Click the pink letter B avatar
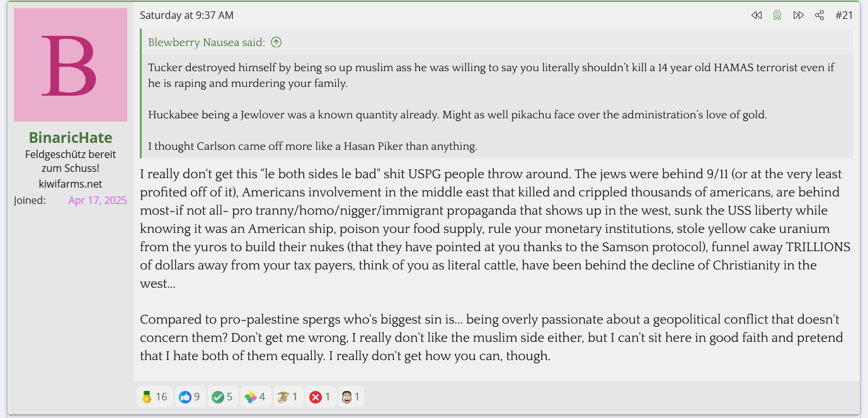 pyautogui.click(x=71, y=65)
